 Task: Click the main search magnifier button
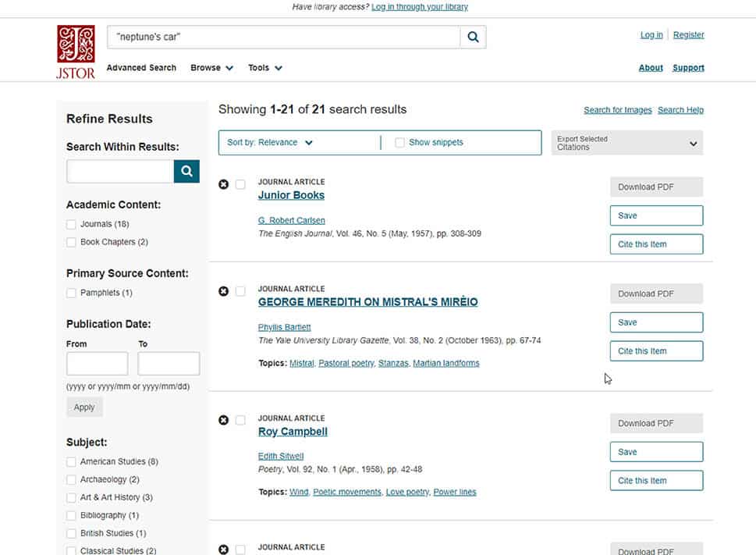473,37
